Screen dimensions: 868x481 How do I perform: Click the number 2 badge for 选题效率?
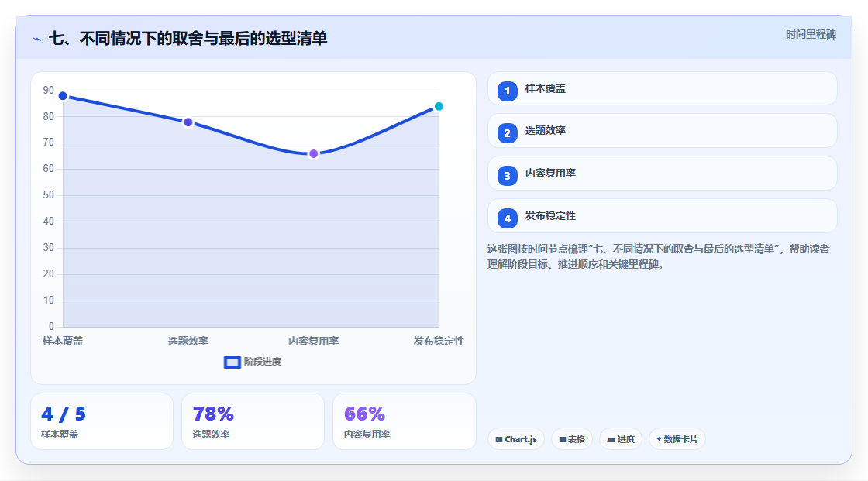pos(507,133)
